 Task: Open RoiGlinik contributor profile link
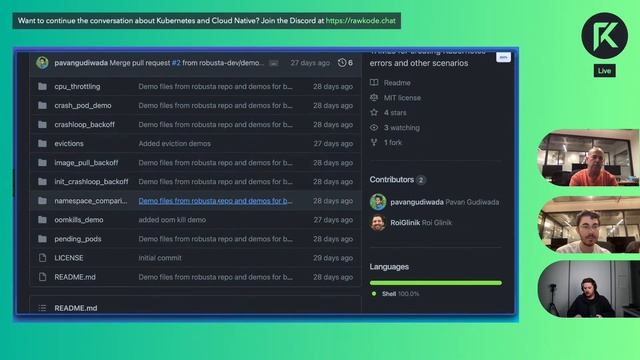click(x=421, y=223)
